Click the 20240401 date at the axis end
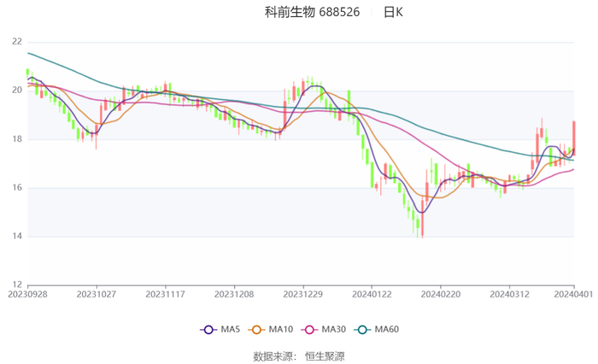 pyautogui.click(x=573, y=293)
